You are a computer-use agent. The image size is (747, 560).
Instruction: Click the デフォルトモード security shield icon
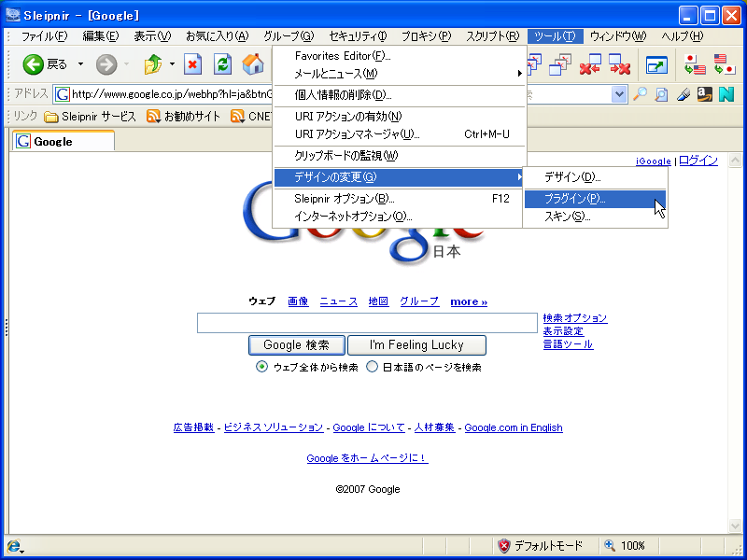(504, 546)
